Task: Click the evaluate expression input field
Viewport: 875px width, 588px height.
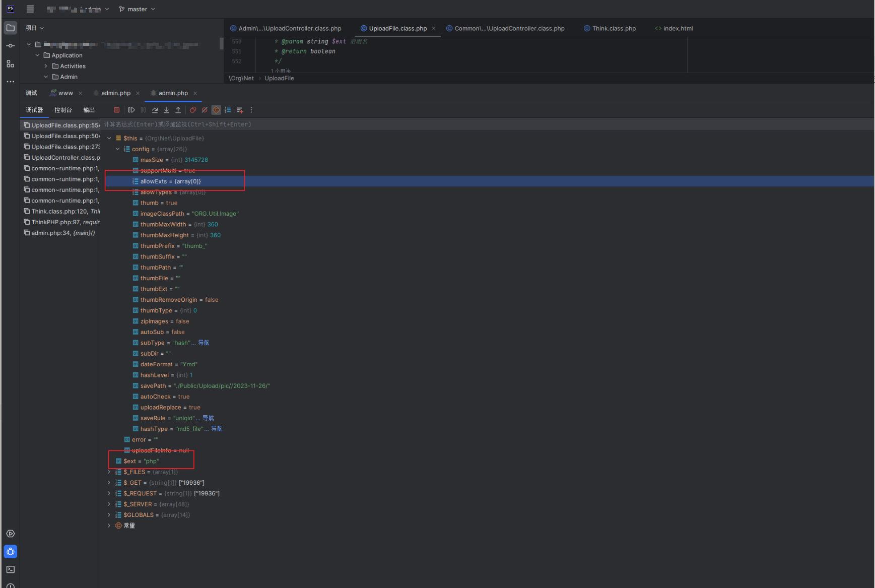Action: (x=487, y=124)
